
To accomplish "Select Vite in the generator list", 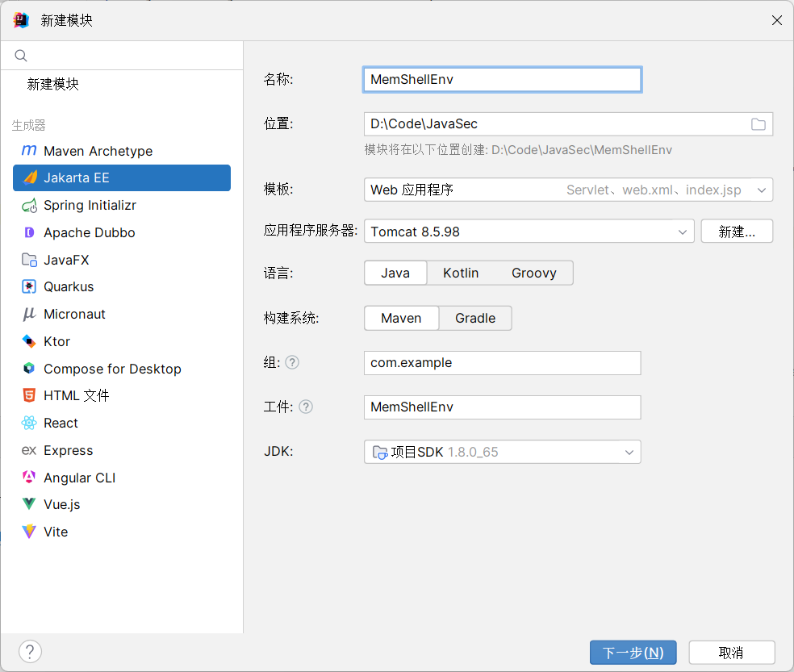I will [x=122, y=532].
